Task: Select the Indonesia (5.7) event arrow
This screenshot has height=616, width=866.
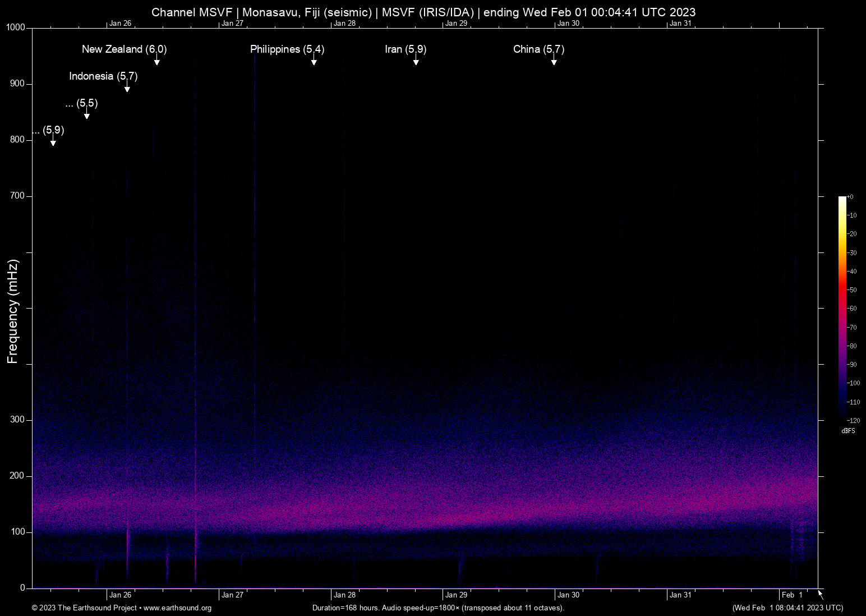Action: (126, 87)
